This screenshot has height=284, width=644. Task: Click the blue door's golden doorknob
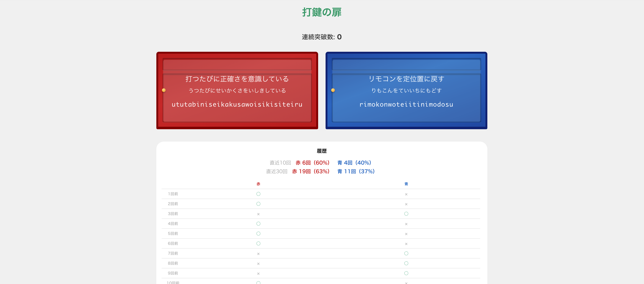pyautogui.click(x=333, y=90)
